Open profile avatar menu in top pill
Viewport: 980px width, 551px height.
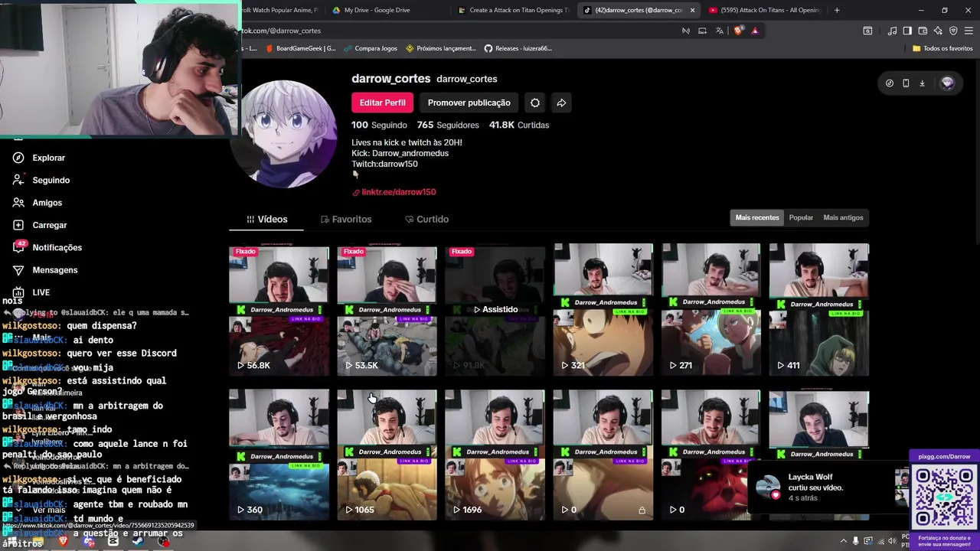pos(948,83)
